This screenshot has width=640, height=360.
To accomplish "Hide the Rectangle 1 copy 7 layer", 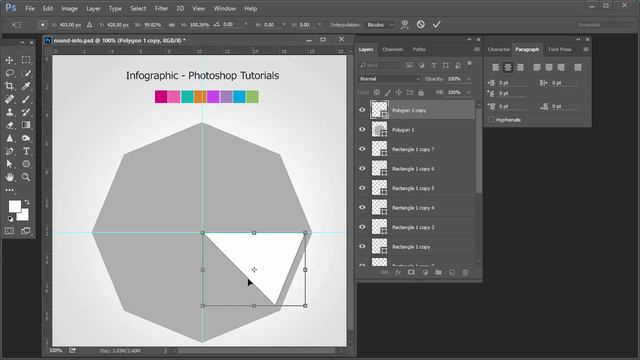I will pyautogui.click(x=362, y=149).
